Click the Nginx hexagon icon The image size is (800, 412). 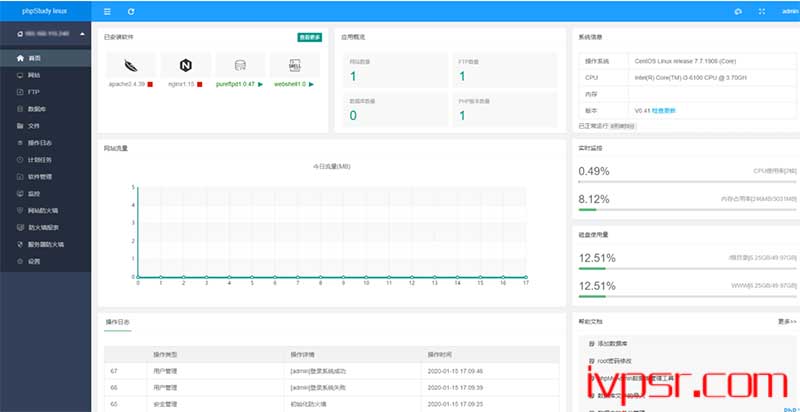tap(186, 65)
